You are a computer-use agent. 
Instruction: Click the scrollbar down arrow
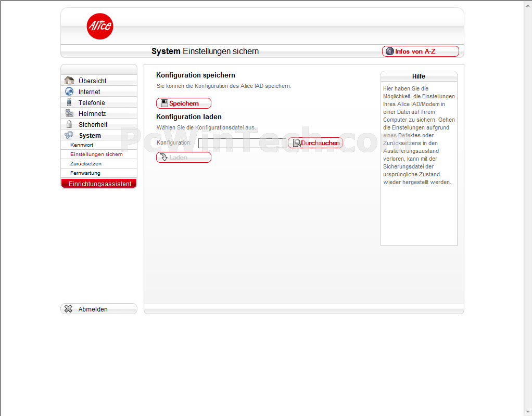[527, 411]
